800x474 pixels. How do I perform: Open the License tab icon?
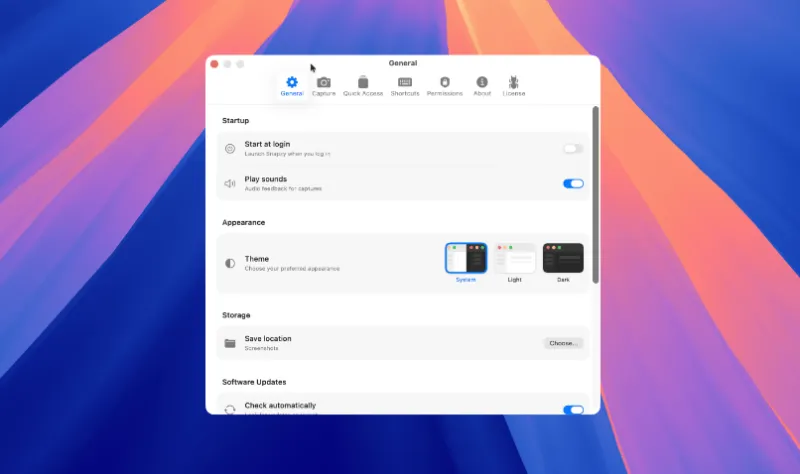(x=513, y=82)
